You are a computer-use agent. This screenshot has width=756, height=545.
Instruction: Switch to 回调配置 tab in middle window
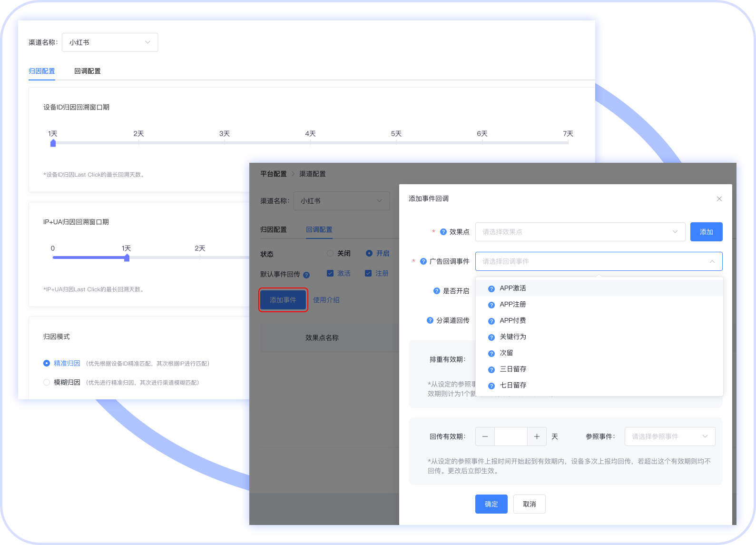319,229
